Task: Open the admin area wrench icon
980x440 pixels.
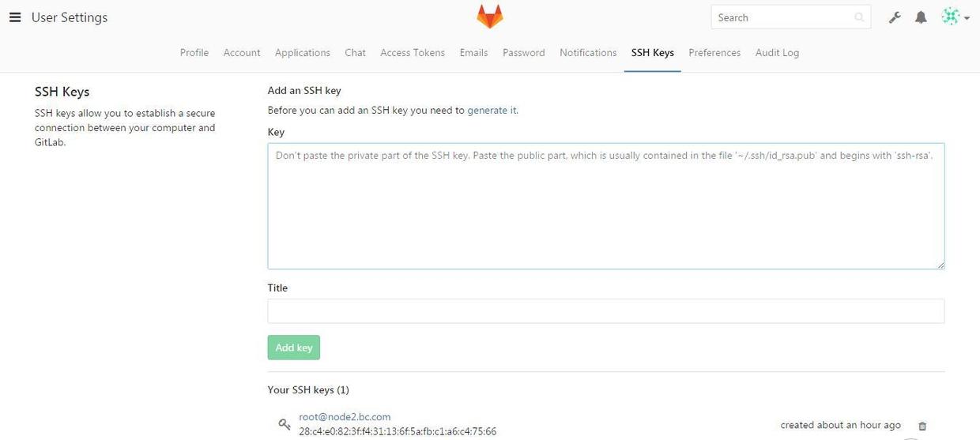Action: (x=895, y=17)
